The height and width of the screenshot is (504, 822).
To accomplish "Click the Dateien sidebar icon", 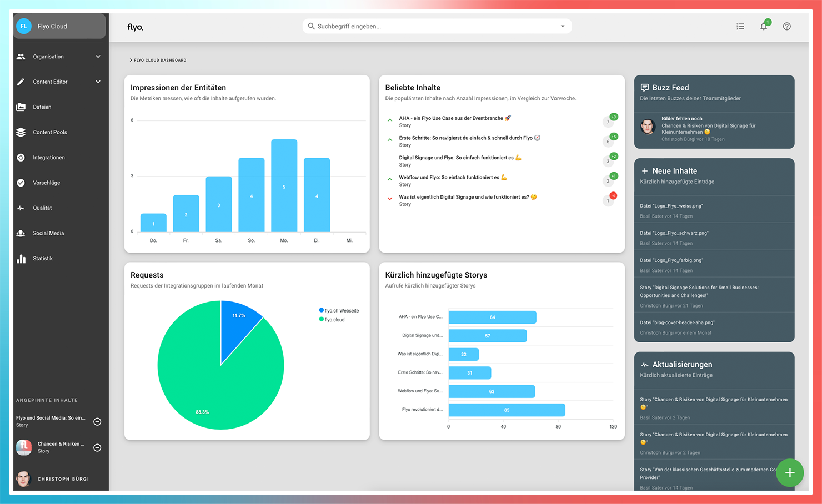I will [x=21, y=107].
